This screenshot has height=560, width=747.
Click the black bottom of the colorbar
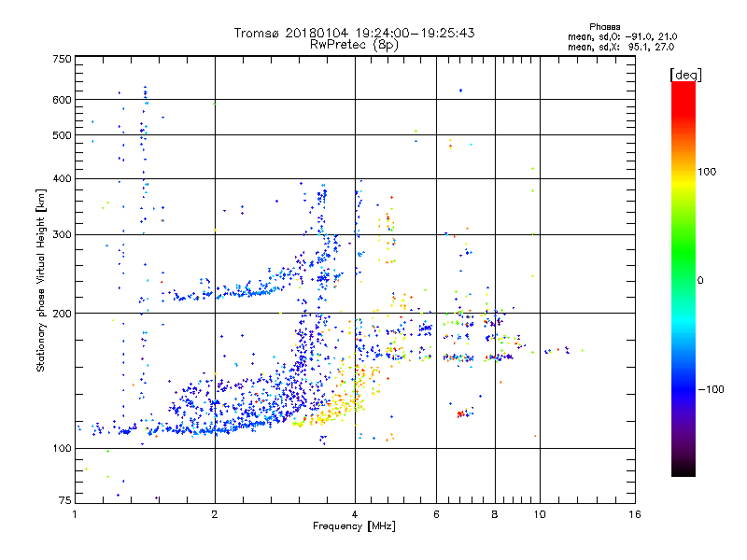pyautogui.click(x=684, y=469)
